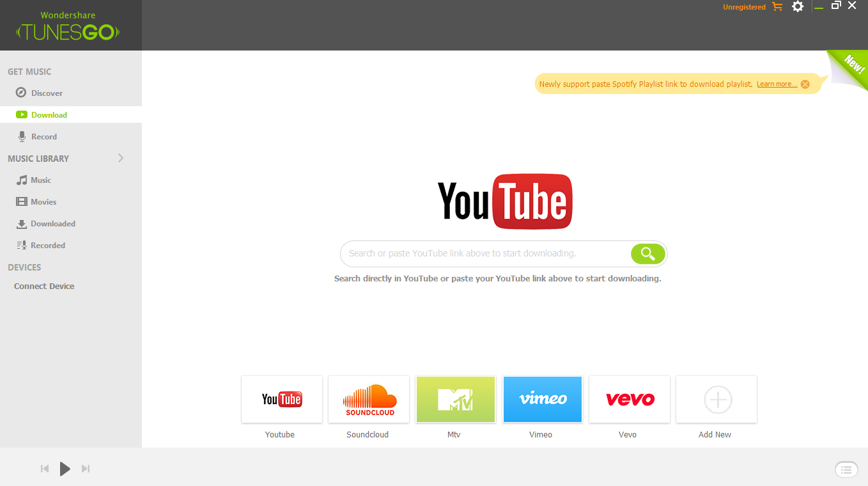Image resolution: width=868 pixels, height=486 pixels.
Task: Click the Wondershare TunesGo logo
Action: [68, 26]
